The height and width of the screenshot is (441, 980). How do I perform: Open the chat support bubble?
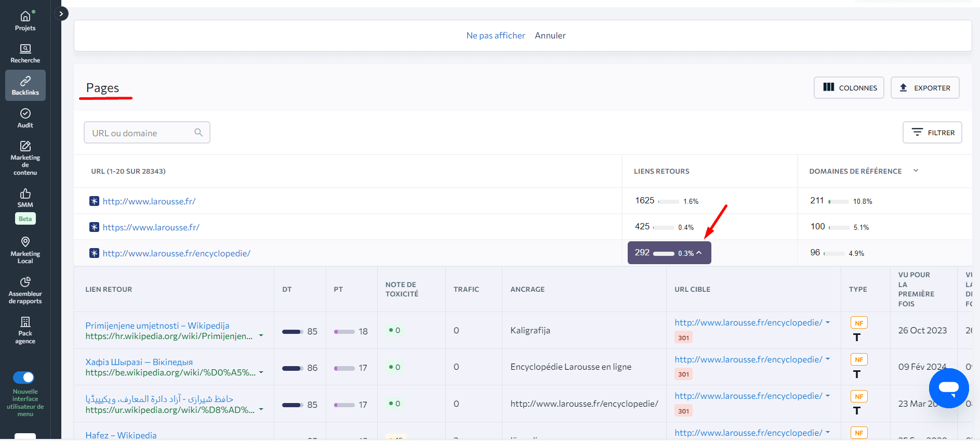949,388
